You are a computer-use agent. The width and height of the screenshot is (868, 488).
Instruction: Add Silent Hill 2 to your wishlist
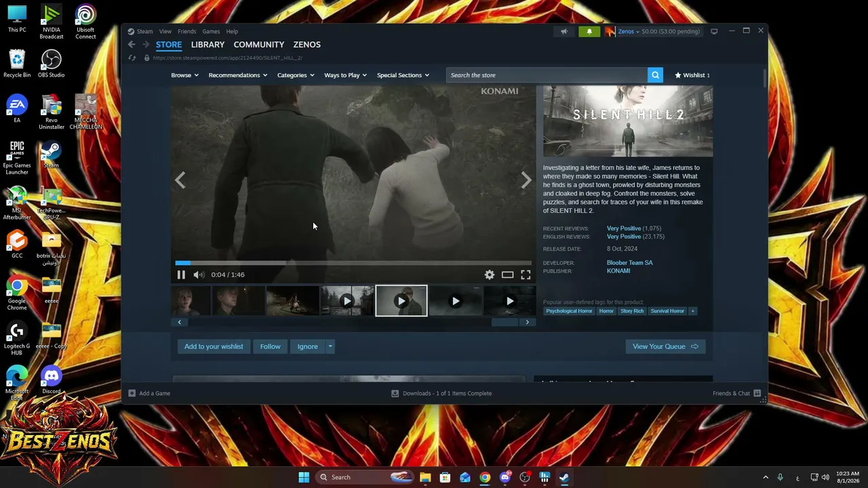tap(214, 346)
